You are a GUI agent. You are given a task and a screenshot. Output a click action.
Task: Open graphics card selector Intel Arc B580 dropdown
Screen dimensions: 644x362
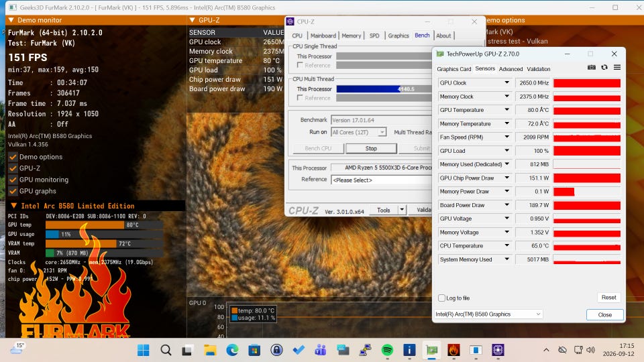pos(488,314)
